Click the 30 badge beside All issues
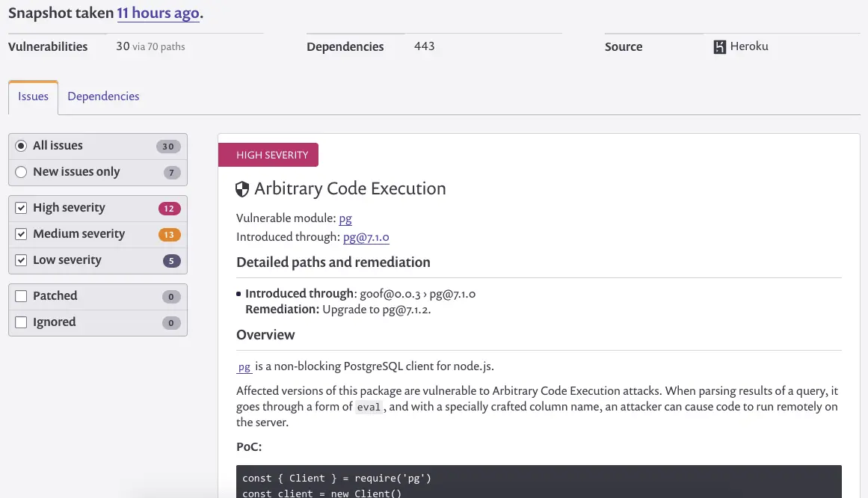This screenshot has width=868, height=498. [168, 147]
